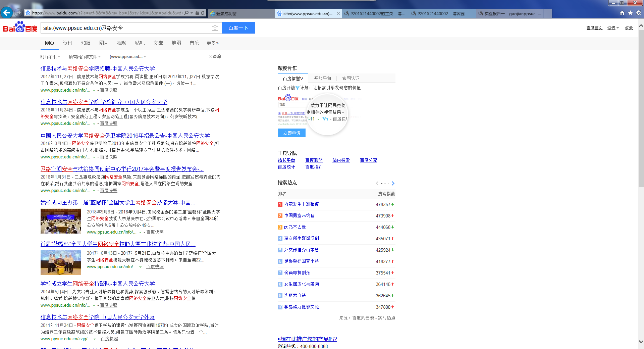Switch to browser tab 登录成功窗
This screenshot has width=644, height=349.
(x=241, y=13)
